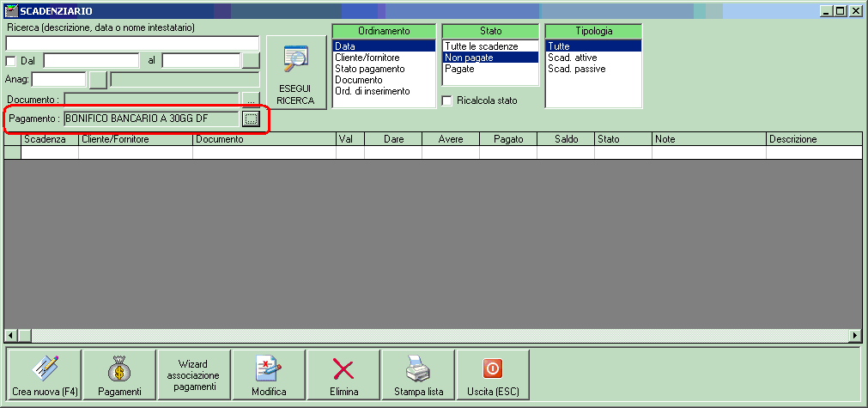The image size is (868, 408).
Task: Click the Pagato column header
Action: pos(509,139)
